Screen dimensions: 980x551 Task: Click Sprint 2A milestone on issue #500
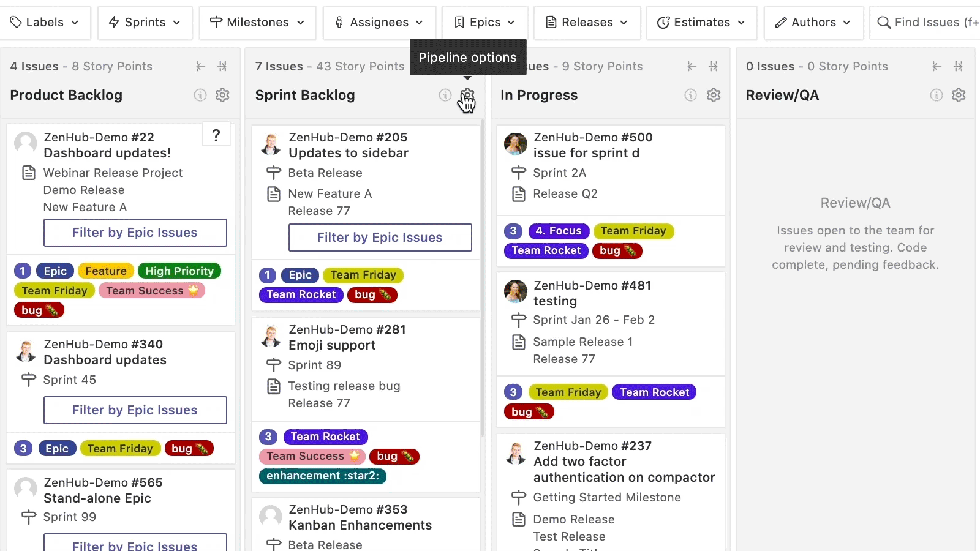(559, 173)
